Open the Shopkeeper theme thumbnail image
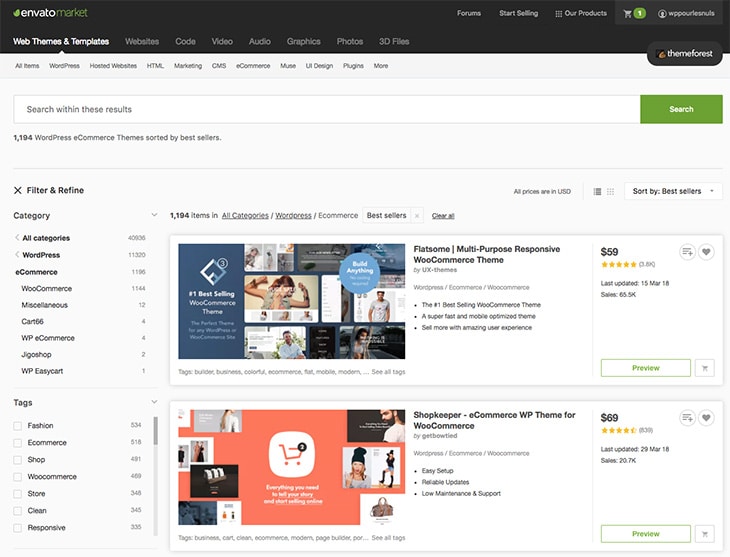The height and width of the screenshot is (557, 730). coord(292,467)
